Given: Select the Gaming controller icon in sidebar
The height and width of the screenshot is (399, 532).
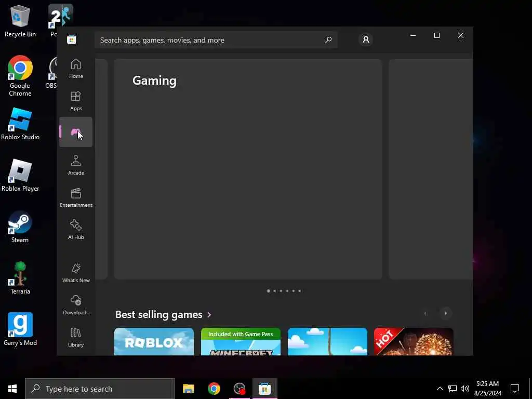Looking at the screenshot, I should pyautogui.click(x=76, y=132).
